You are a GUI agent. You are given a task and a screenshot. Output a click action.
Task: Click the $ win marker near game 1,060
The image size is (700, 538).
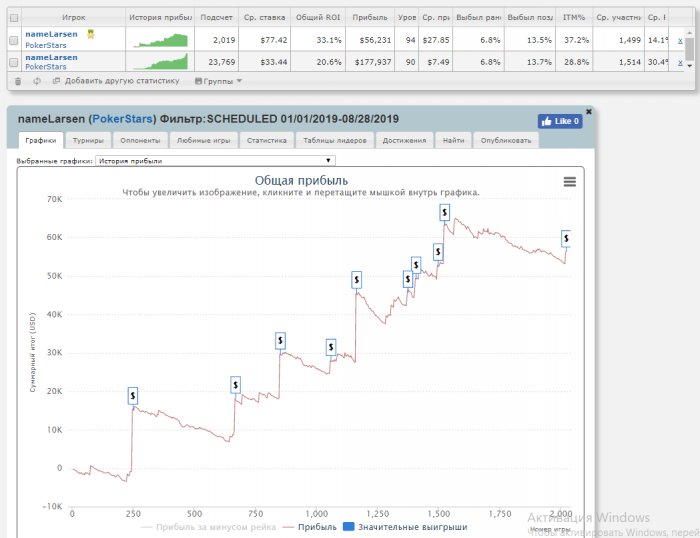331,347
